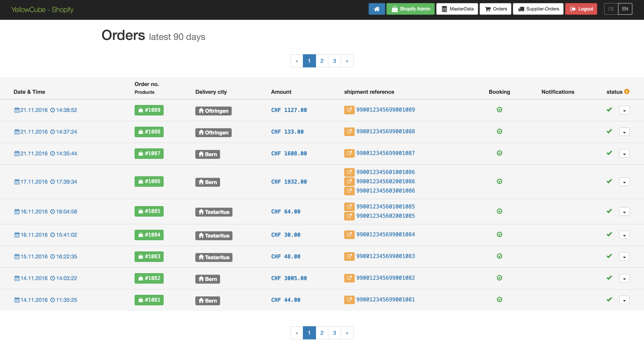Screen dimensions: 644x358
Task: Click the green booking check icon for order #1087
Action: (499, 153)
